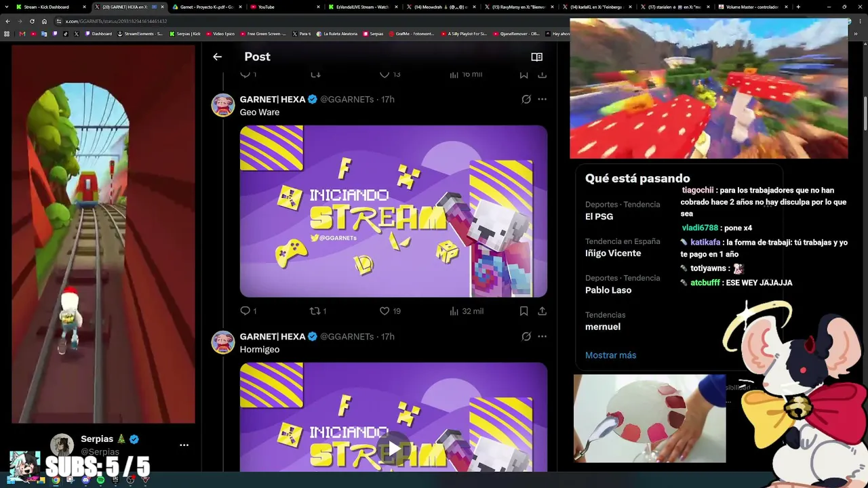The height and width of the screenshot is (488, 868).
Task: Close the Stream - Kick Dashboard tab
Action: pos(84,7)
